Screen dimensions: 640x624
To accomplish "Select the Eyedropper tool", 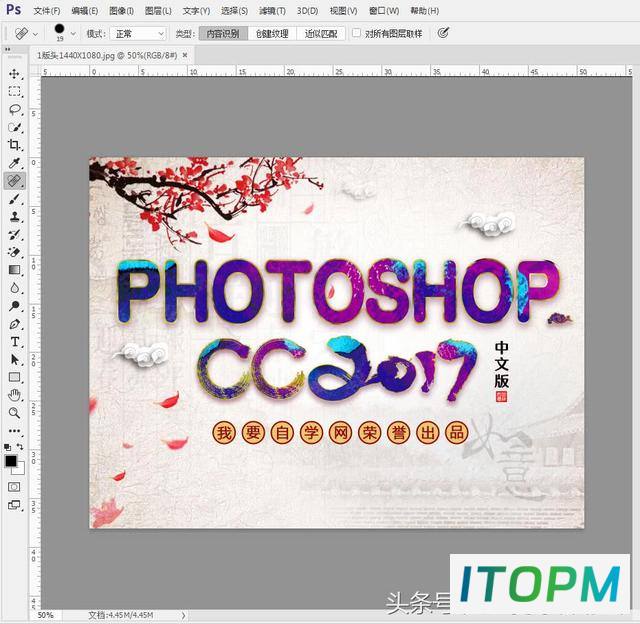I will (x=15, y=163).
